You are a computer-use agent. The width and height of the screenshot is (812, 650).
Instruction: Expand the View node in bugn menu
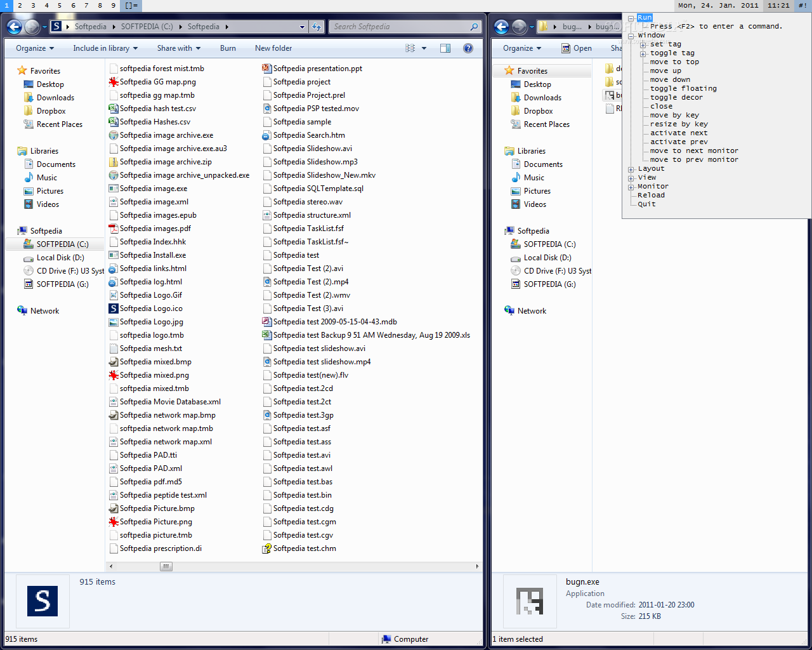pos(631,178)
